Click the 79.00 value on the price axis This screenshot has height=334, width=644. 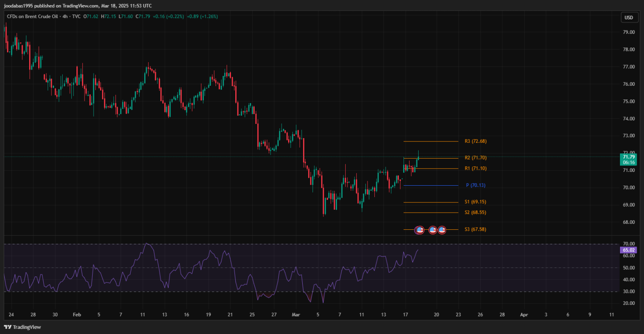(x=629, y=32)
